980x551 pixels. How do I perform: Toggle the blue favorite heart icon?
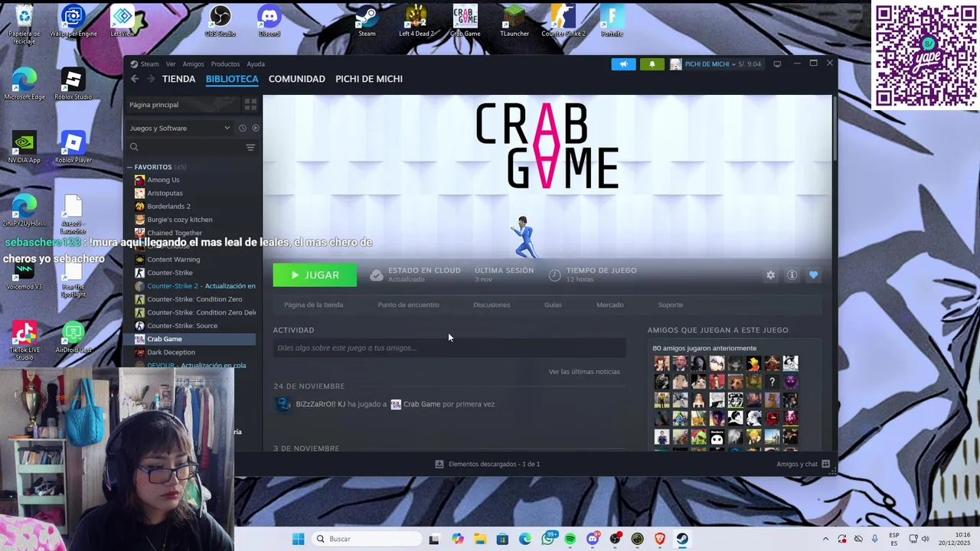tap(814, 275)
